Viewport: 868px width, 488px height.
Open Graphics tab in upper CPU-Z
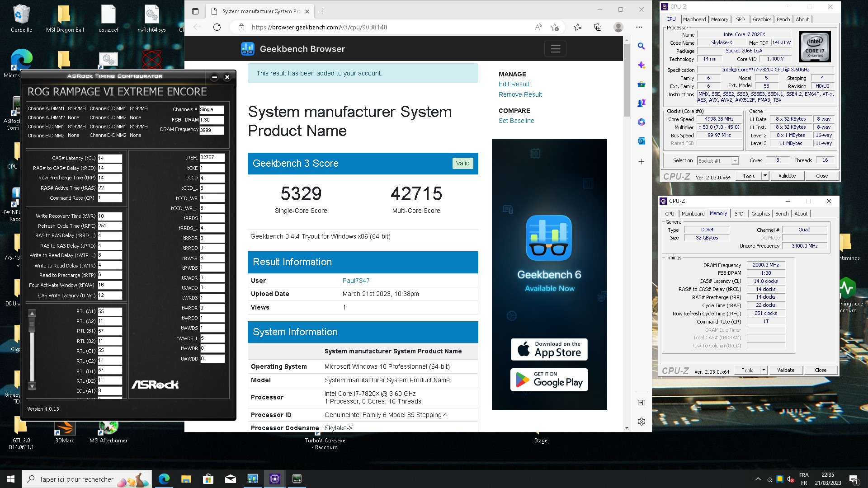click(762, 19)
